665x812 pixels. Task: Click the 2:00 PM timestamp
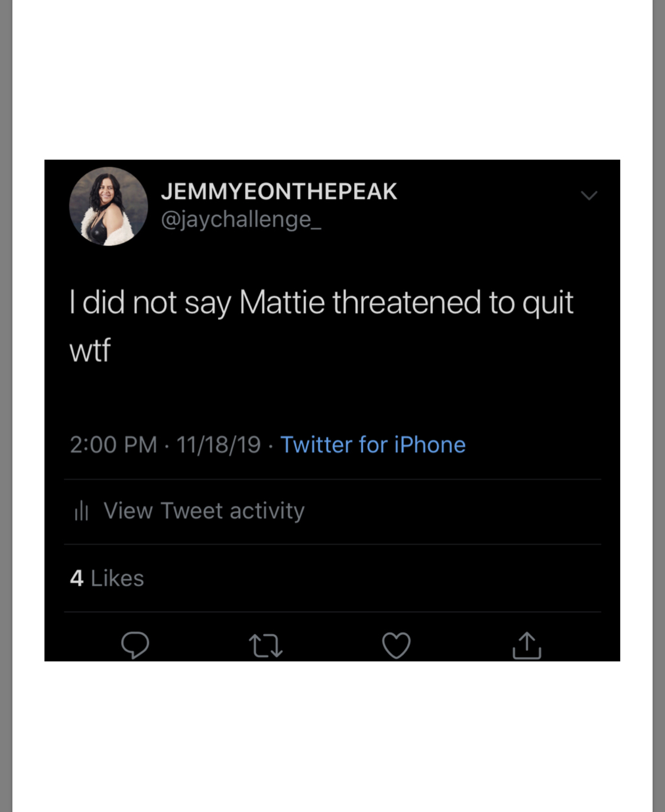[x=113, y=444]
